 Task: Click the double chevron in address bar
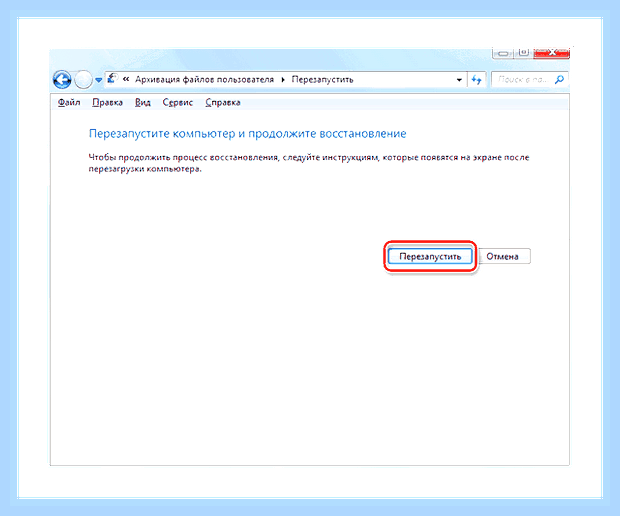[x=126, y=79]
